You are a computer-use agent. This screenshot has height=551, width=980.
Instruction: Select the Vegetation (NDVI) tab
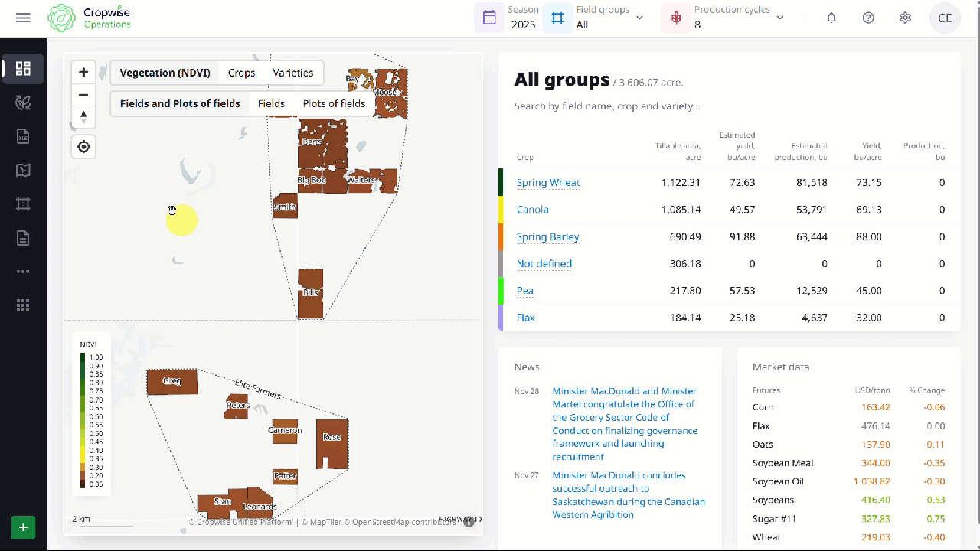[x=164, y=73]
